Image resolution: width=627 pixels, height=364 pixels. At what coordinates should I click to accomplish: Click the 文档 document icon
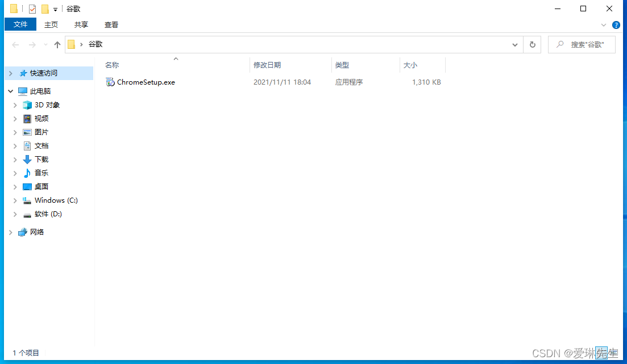point(27,146)
